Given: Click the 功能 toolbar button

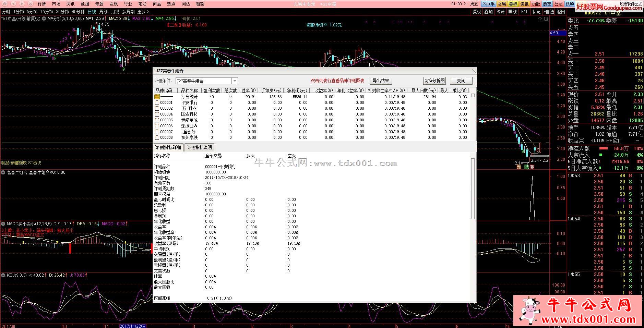Looking at the screenshot, I should [536, 4].
